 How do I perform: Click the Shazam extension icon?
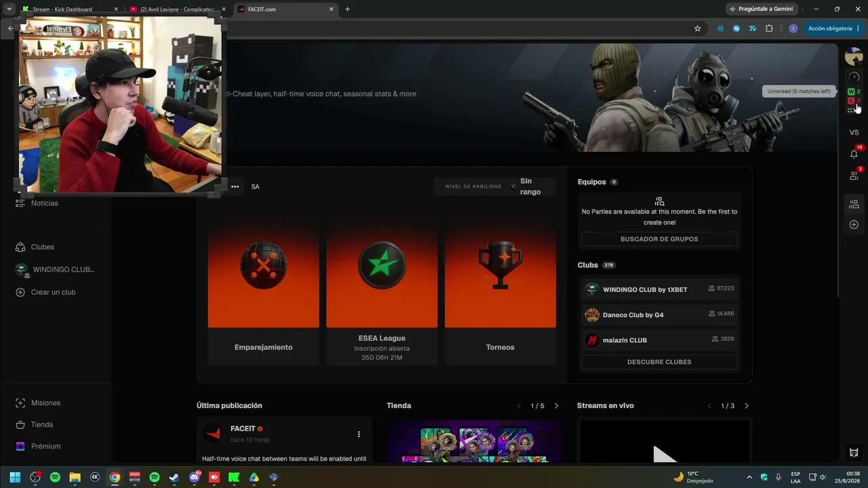tap(736, 28)
